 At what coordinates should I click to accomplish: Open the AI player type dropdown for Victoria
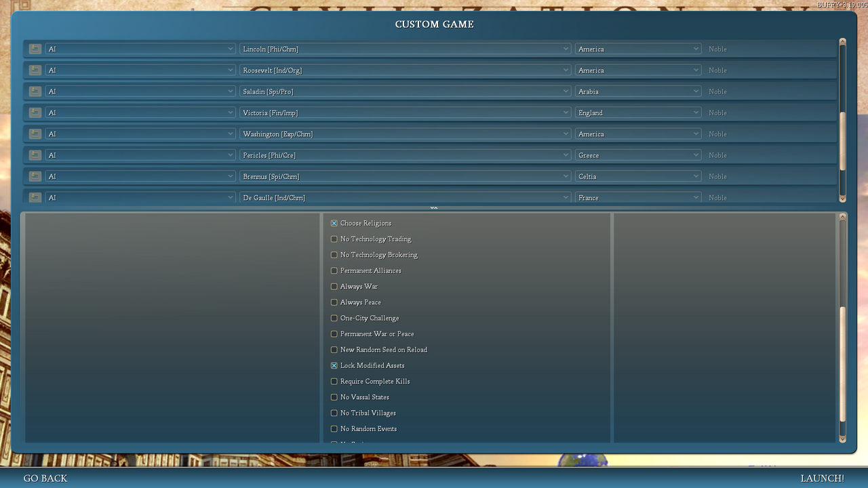coord(140,113)
